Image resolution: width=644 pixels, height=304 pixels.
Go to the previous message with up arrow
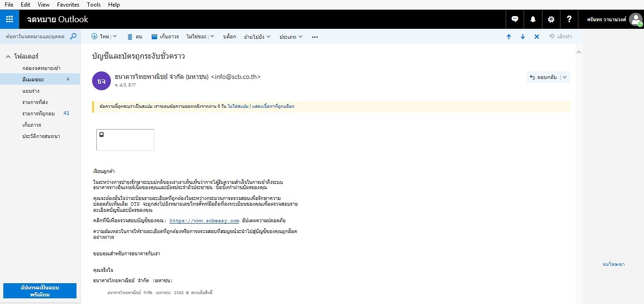(x=508, y=37)
